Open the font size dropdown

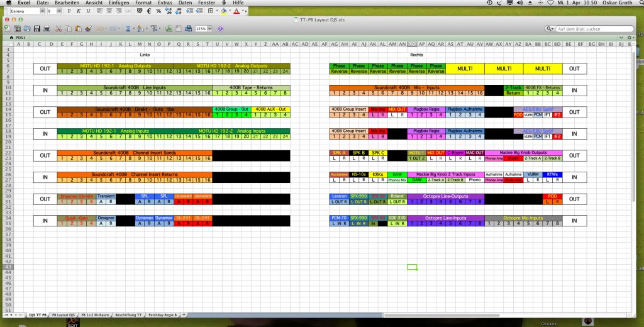click(59, 11)
